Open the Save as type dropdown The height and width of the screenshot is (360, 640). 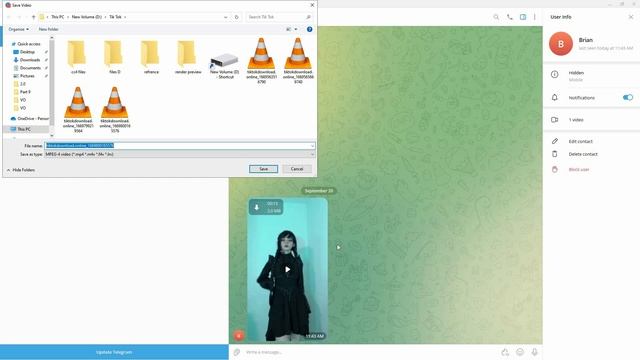click(x=180, y=154)
